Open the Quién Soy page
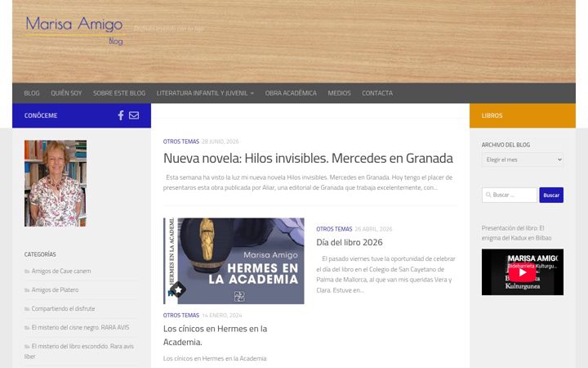 click(x=66, y=93)
